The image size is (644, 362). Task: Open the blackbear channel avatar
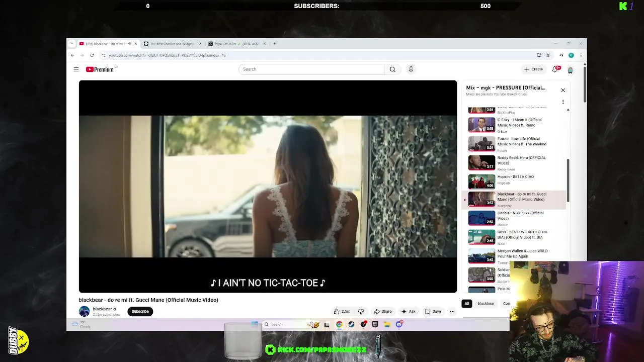pos(84,312)
